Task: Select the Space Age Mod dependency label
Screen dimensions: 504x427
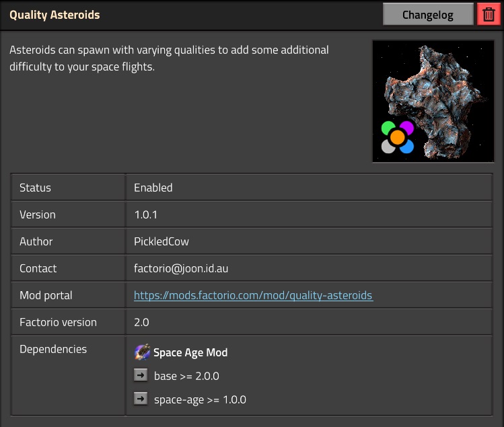Action: (190, 352)
